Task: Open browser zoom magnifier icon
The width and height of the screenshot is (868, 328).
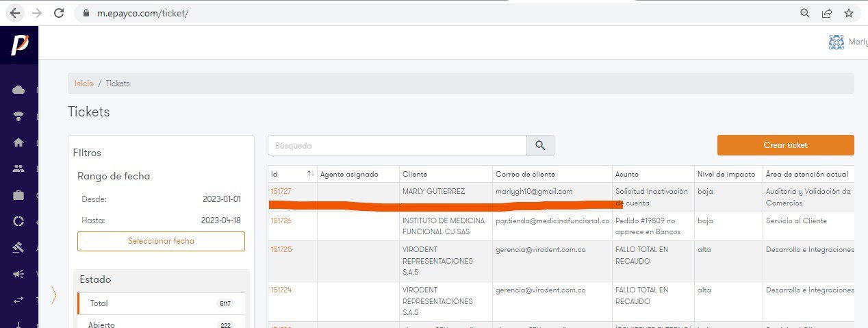Action: click(805, 13)
